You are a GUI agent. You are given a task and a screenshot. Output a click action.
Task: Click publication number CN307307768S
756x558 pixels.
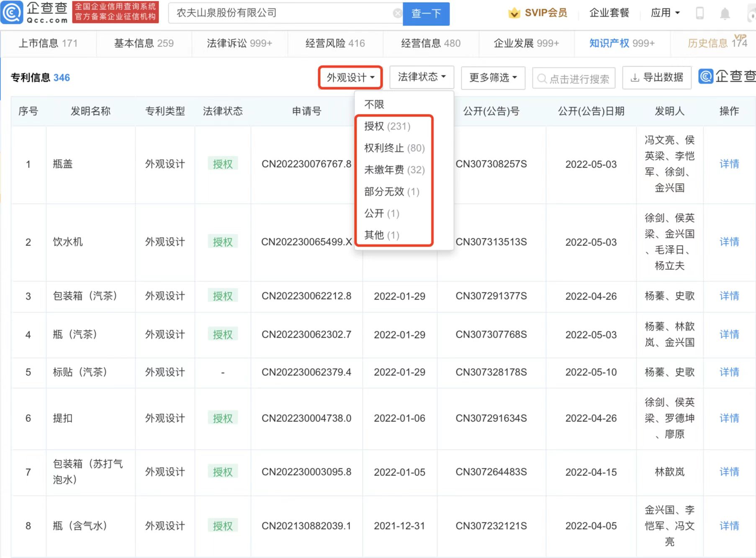coord(491,334)
